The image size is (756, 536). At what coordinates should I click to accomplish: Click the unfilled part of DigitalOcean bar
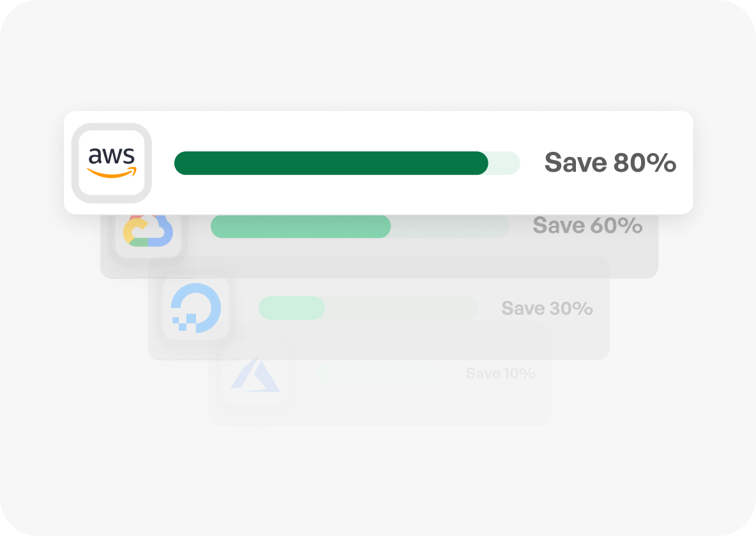click(400, 308)
